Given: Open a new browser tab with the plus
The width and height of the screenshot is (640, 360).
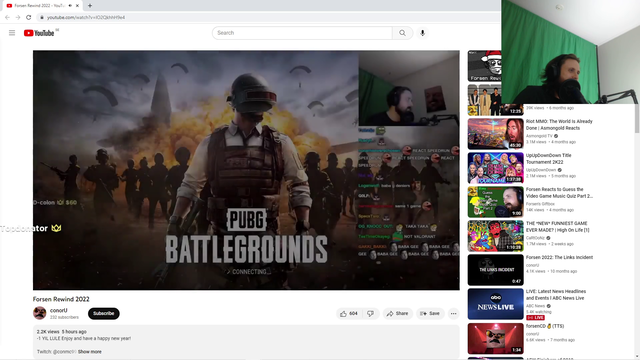Looking at the screenshot, I should pos(90,6).
